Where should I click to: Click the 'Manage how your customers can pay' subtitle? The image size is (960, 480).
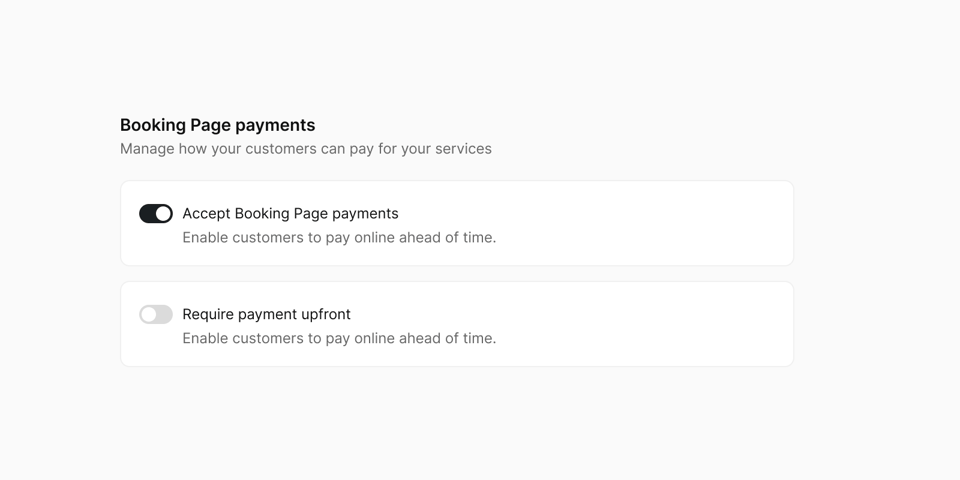click(306, 149)
